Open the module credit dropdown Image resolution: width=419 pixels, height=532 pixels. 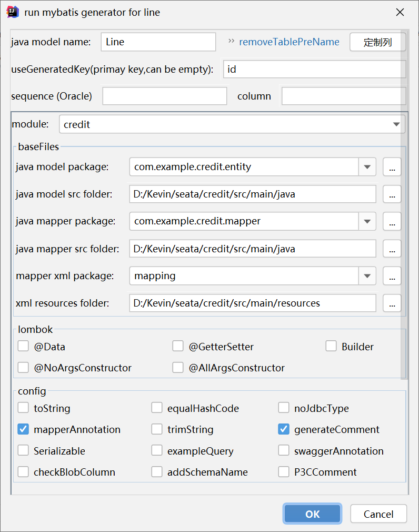tap(396, 124)
